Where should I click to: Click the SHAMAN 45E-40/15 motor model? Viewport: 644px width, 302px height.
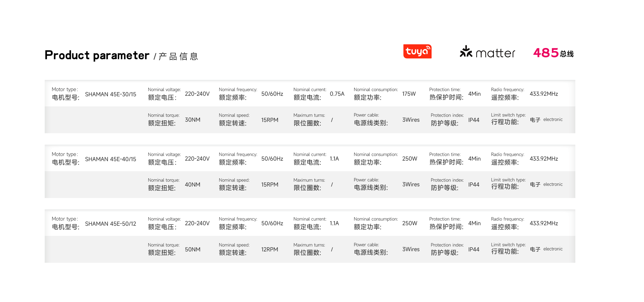111,159
